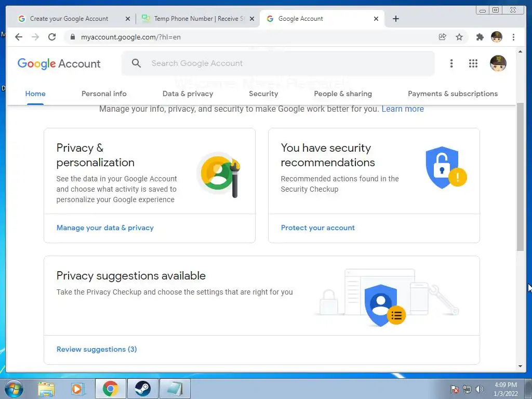Focus the Search Google Account field

[278, 63]
